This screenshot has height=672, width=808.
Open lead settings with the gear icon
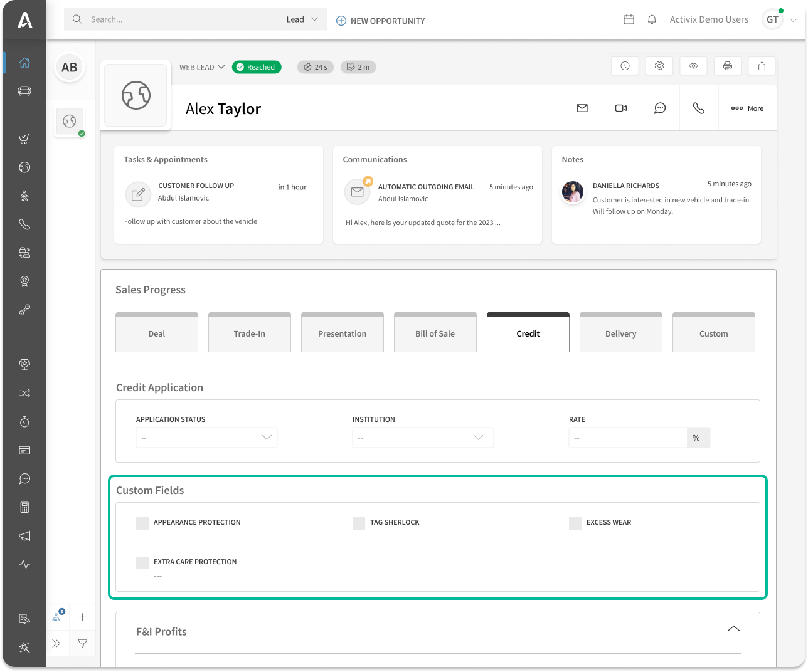[x=659, y=66]
